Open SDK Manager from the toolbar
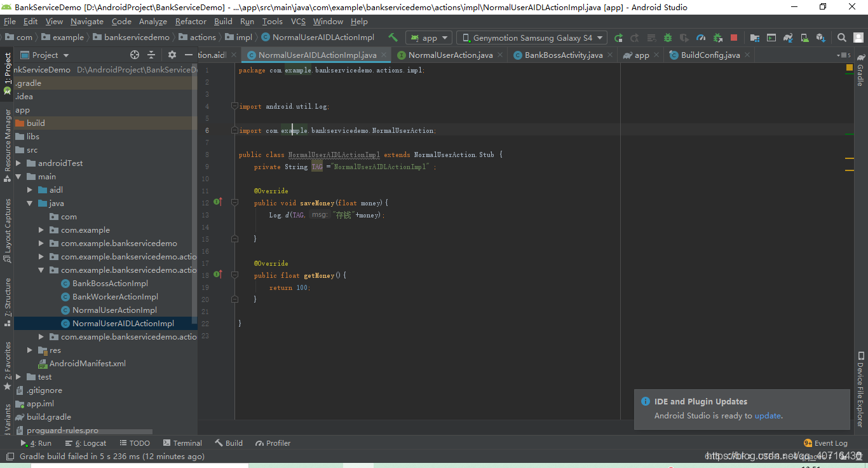 coord(821,38)
